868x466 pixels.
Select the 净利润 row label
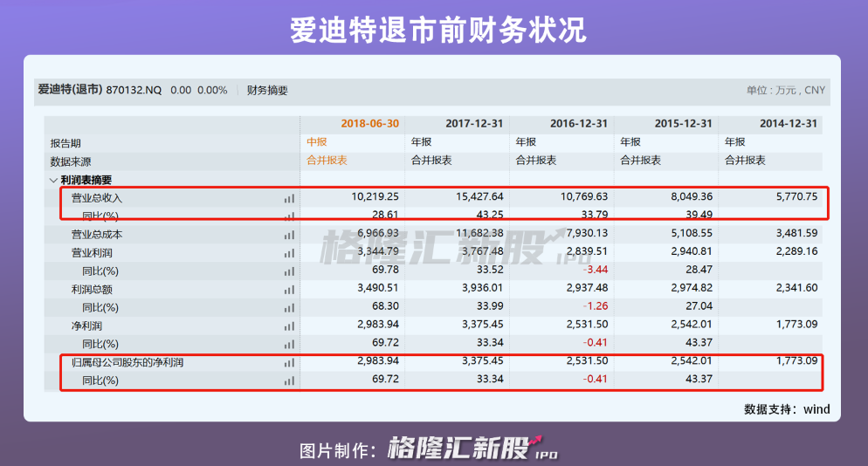point(86,326)
